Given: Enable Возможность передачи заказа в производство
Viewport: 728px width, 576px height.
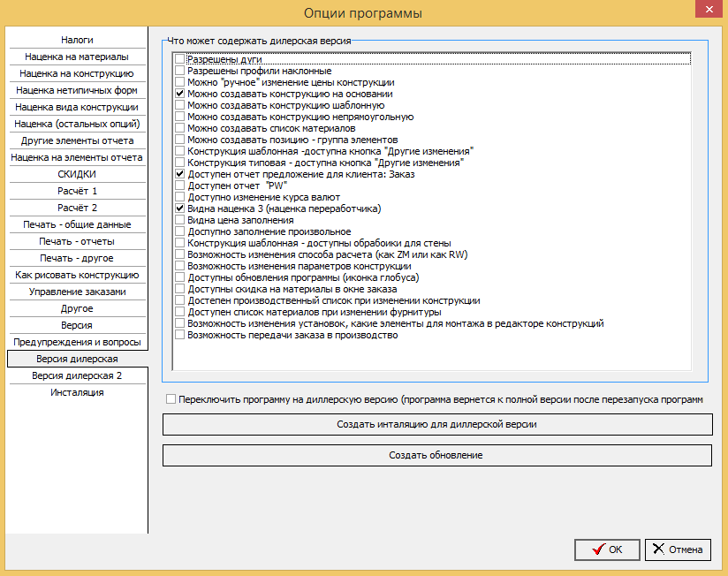Looking at the screenshot, I should click(x=179, y=335).
